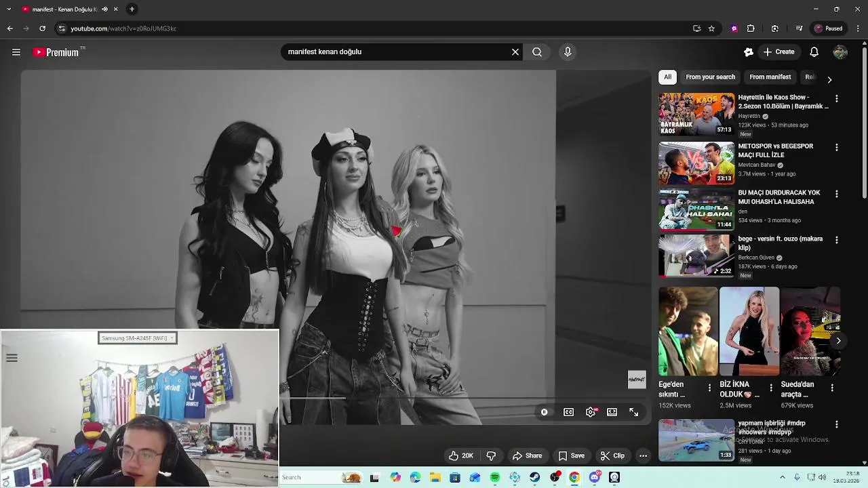Viewport: 868px width, 488px height.
Task: Open options for yapmam işbirliği video
Action: click(836, 424)
